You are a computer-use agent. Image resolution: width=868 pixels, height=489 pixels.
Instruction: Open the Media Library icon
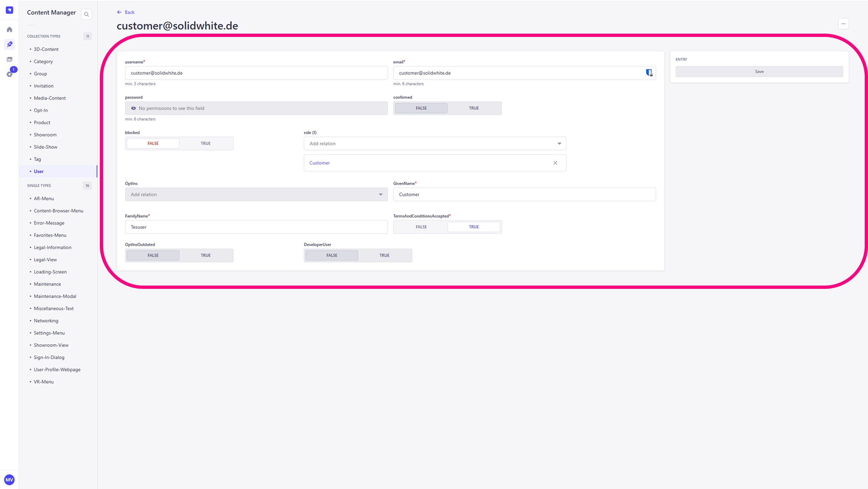point(9,59)
